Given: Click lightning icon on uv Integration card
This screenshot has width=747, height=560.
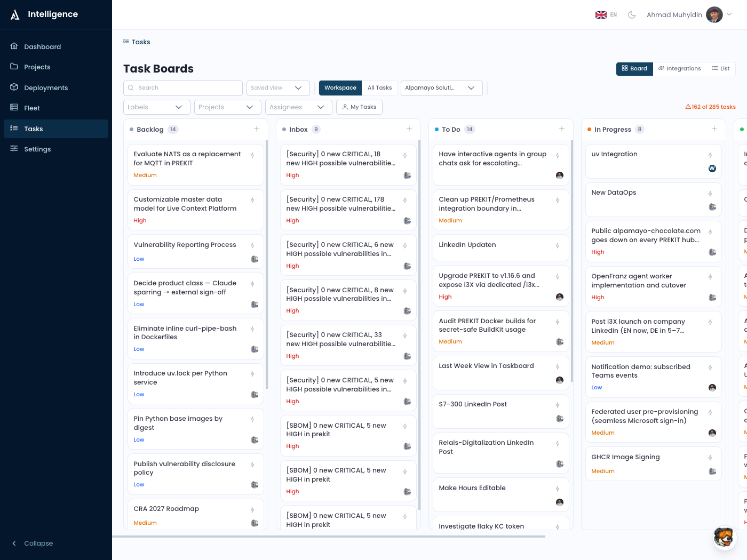Looking at the screenshot, I should coord(710,156).
